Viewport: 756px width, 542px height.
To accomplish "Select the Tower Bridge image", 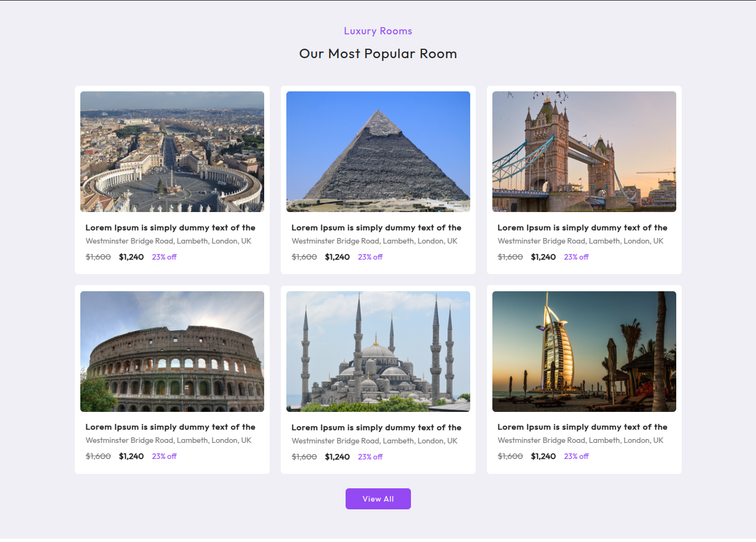I will click(x=584, y=152).
